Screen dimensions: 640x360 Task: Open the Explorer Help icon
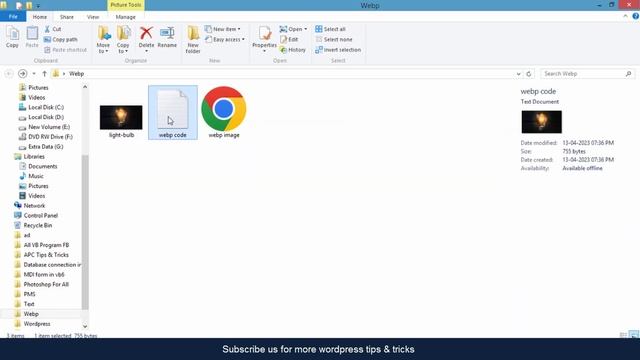pos(636,16)
